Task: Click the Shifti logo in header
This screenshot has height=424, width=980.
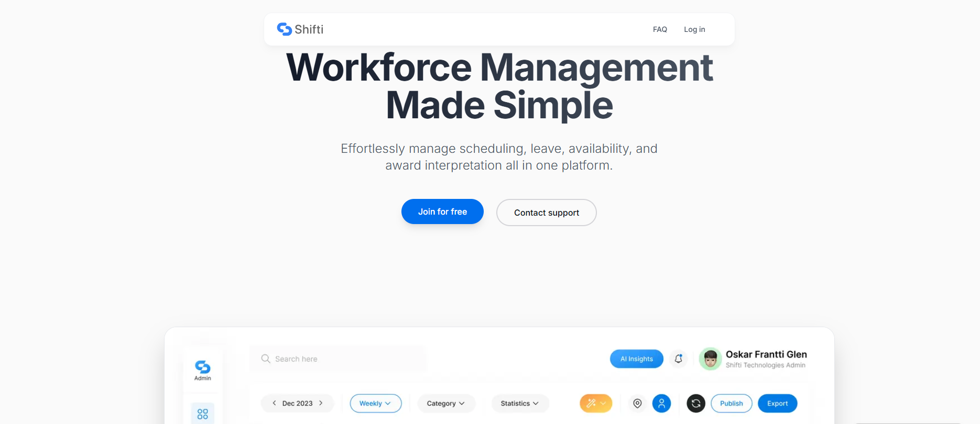Action: tap(300, 29)
